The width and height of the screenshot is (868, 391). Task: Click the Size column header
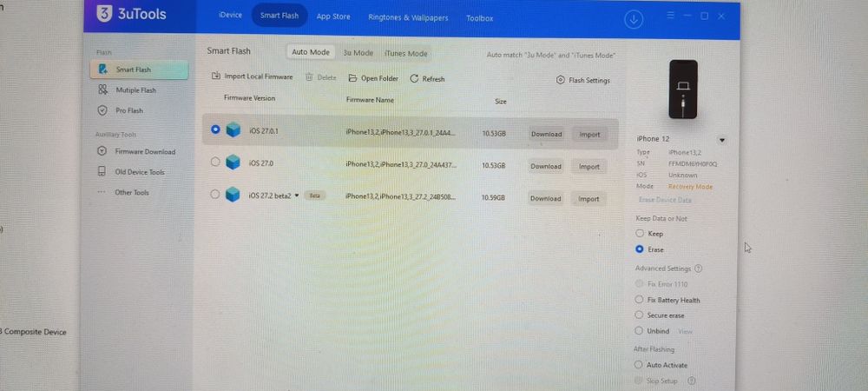(501, 102)
